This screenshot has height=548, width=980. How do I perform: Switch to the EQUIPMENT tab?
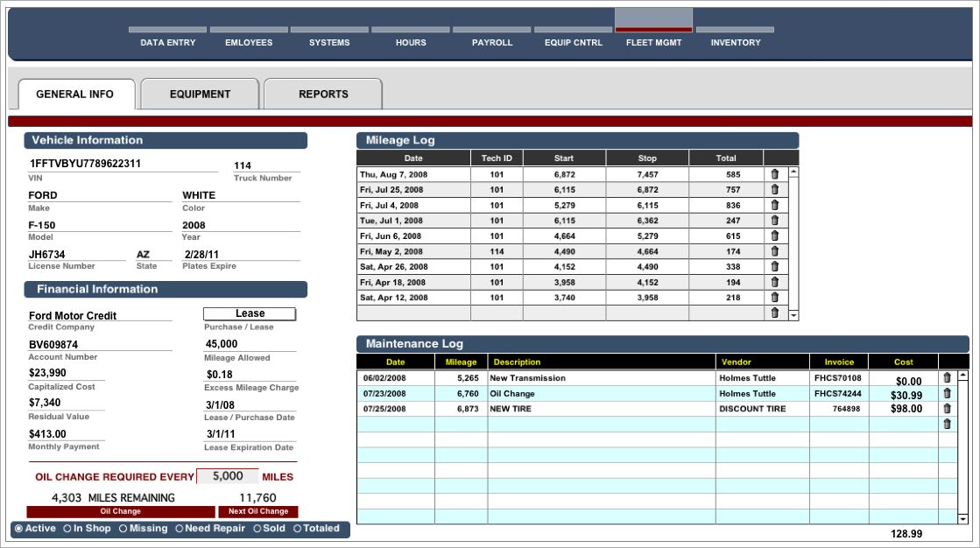[200, 95]
